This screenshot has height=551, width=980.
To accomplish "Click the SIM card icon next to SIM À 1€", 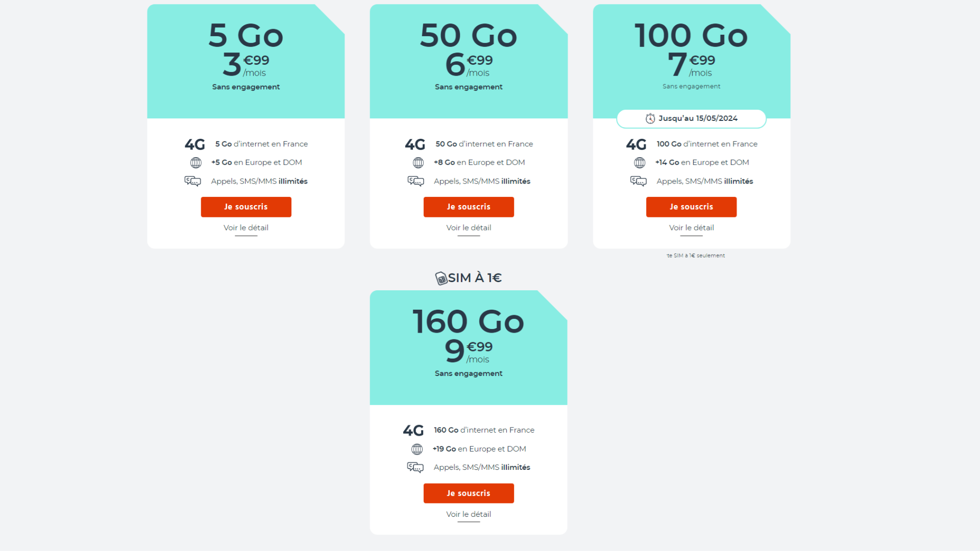I will (441, 278).
